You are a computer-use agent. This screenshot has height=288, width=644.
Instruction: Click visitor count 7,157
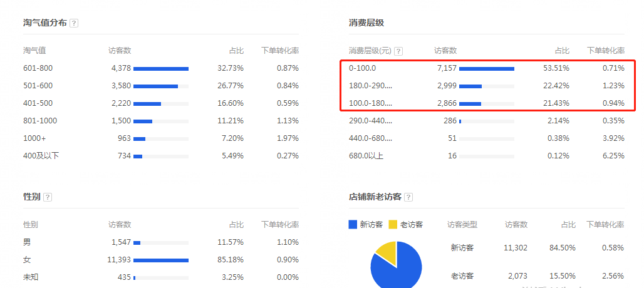click(x=447, y=68)
